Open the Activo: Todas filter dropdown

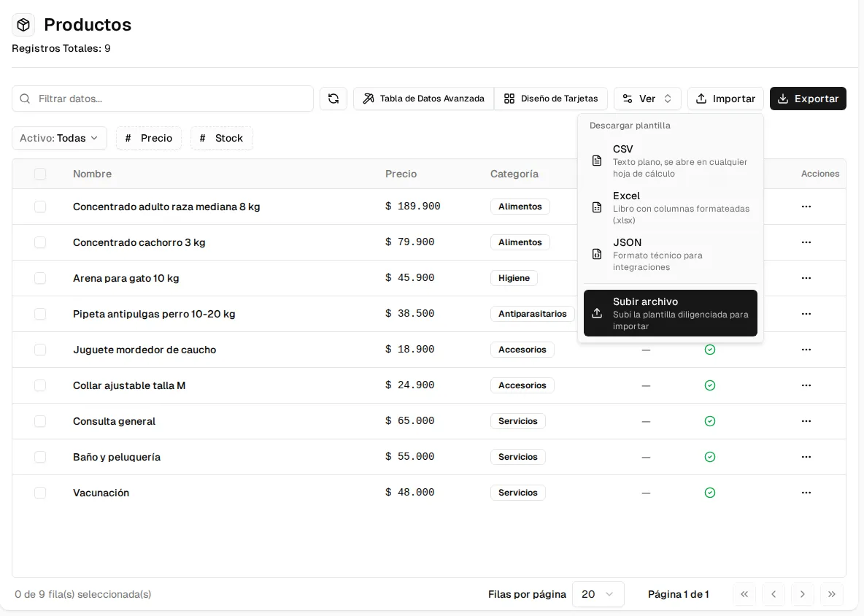[x=59, y=138]
